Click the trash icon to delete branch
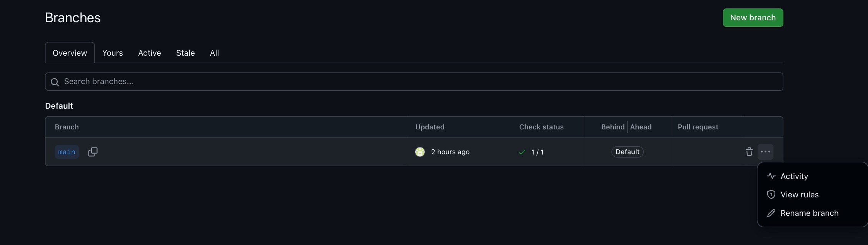Viewport: 868px width, 245px height. click(749, 152)
